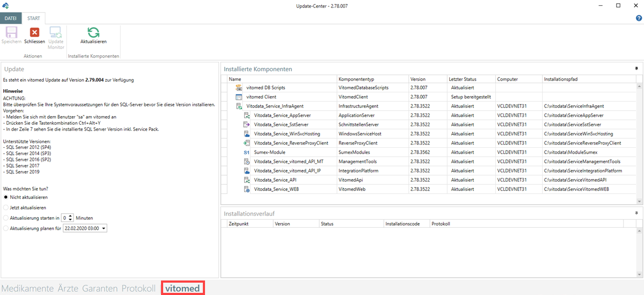The width and height of the screenshot is (644, 295).
Task: Click the Vitodata_Service_vitomed_API_MT row icon
Action: click(x=247, y=162)
